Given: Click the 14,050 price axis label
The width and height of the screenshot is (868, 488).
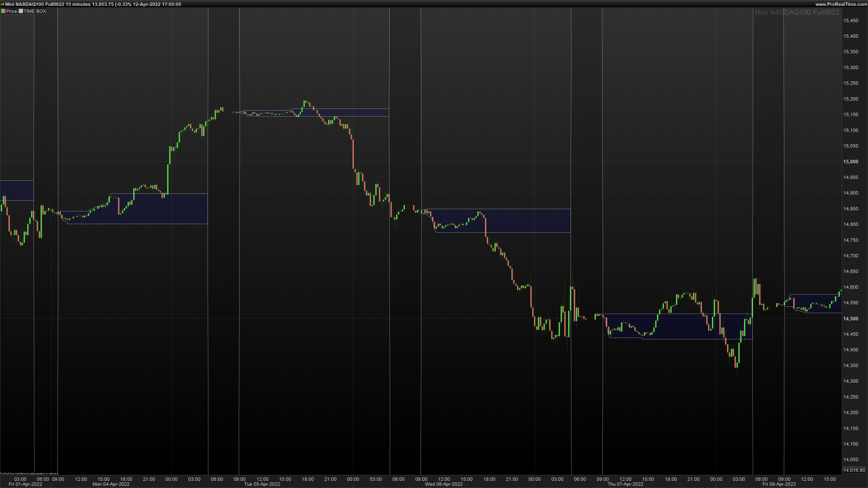Looking at the screenshot, I should tap(850, 460).
